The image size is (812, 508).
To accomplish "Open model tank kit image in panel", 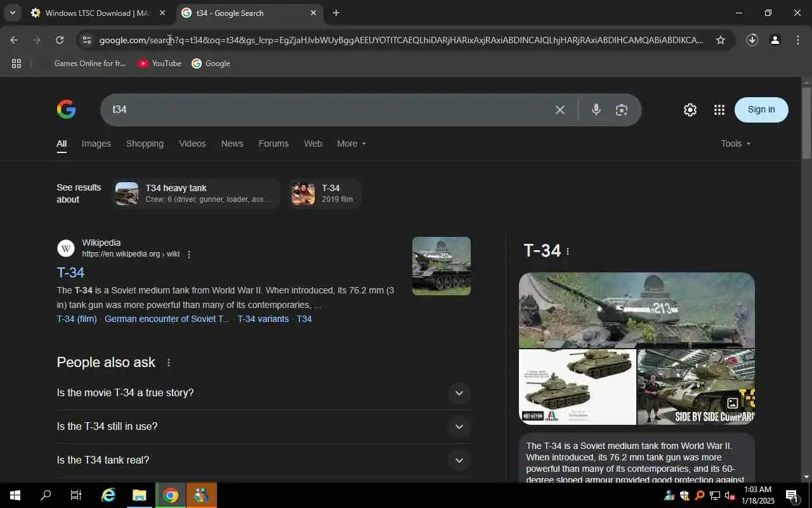I will coord(577,387).
